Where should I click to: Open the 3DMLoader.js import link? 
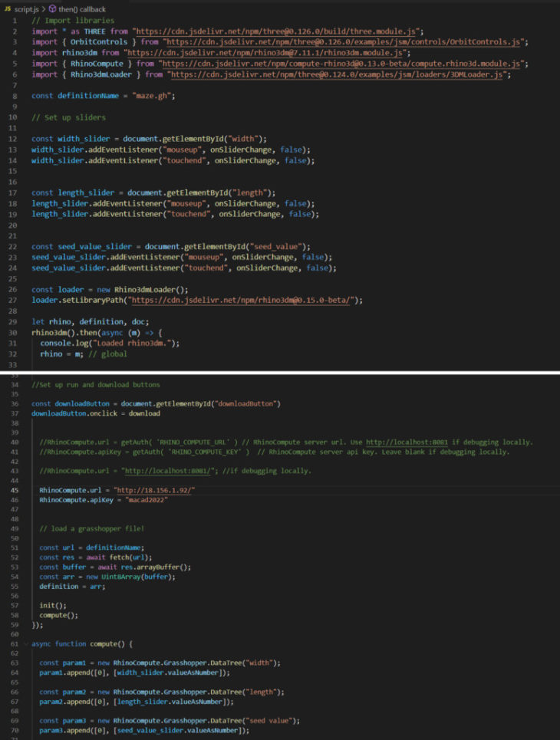(x=338, y=74)
